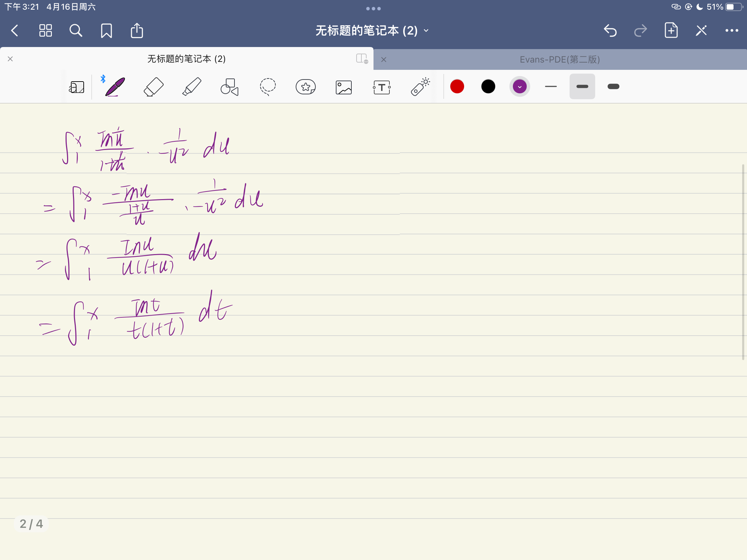
Task: Undo the last stroke
Action: point(610,31)
